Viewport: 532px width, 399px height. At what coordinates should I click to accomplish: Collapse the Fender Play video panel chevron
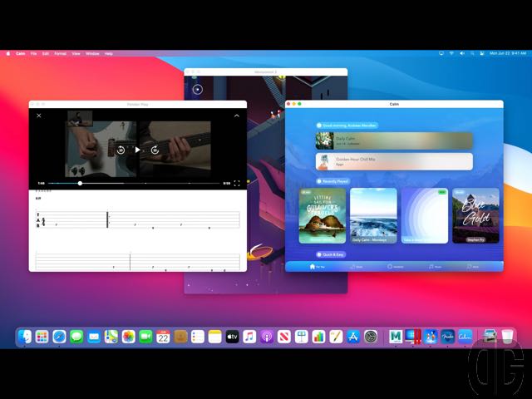(x=237, y=116)
